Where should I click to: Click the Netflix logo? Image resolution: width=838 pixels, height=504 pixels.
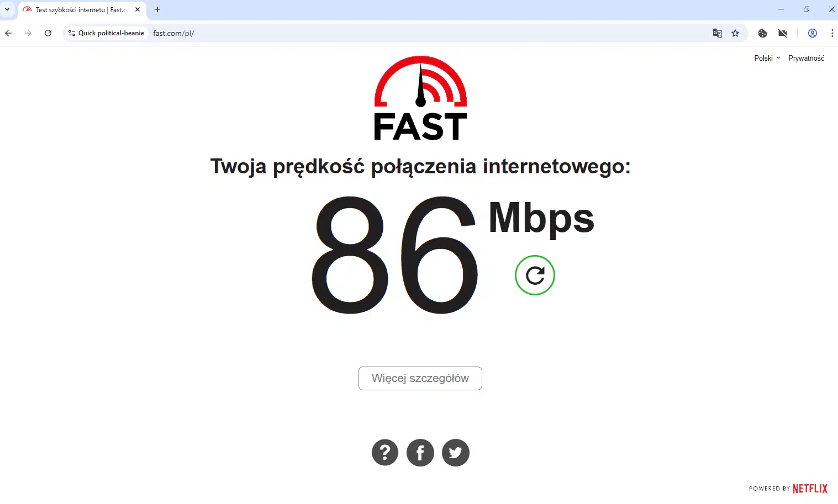810,489
